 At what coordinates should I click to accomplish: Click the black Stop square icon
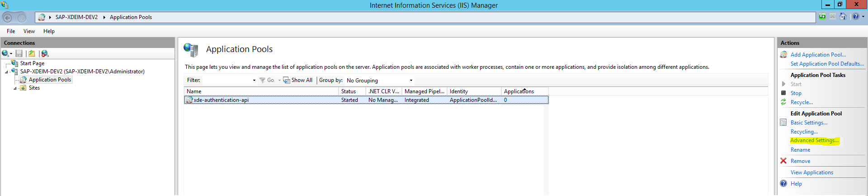(x=783, y=93)
